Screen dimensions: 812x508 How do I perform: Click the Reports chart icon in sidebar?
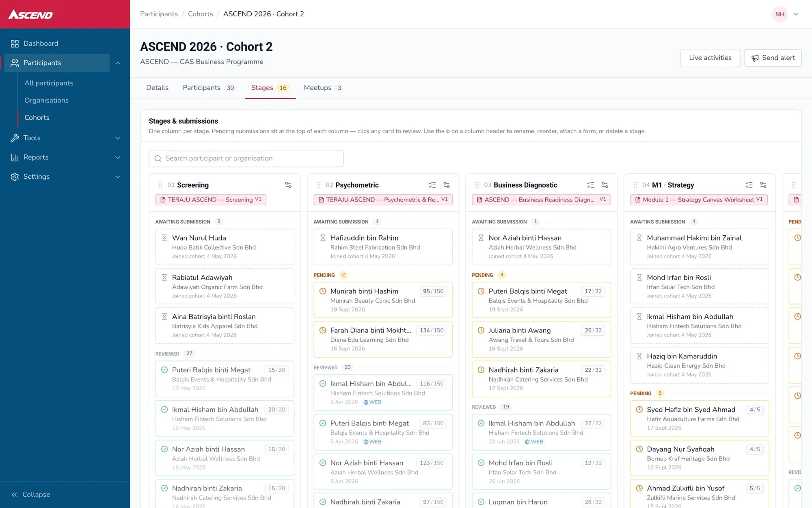tap(15, 157)
